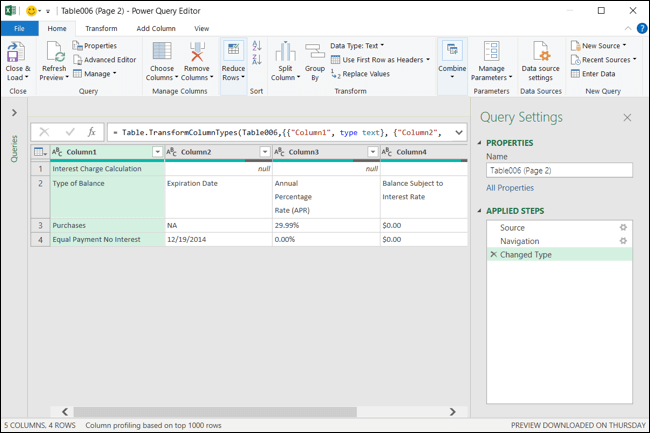The height and width of the screenshot is (433, 650).
Task: Switch to the Transform tab
Action: coord(100,29)
